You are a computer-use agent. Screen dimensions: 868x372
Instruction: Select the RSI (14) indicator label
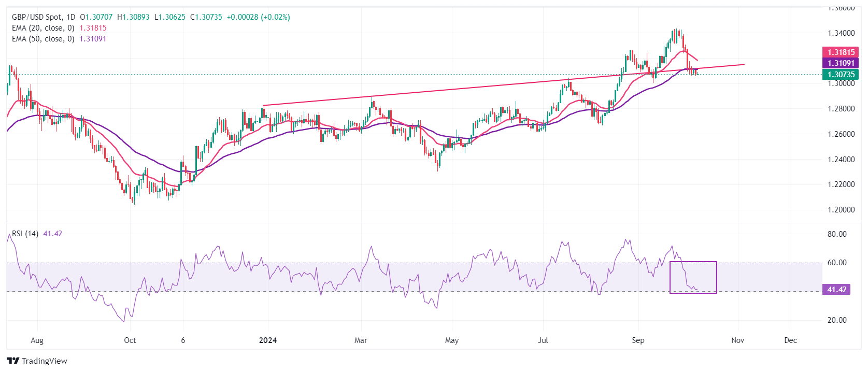tap(25, 234)
